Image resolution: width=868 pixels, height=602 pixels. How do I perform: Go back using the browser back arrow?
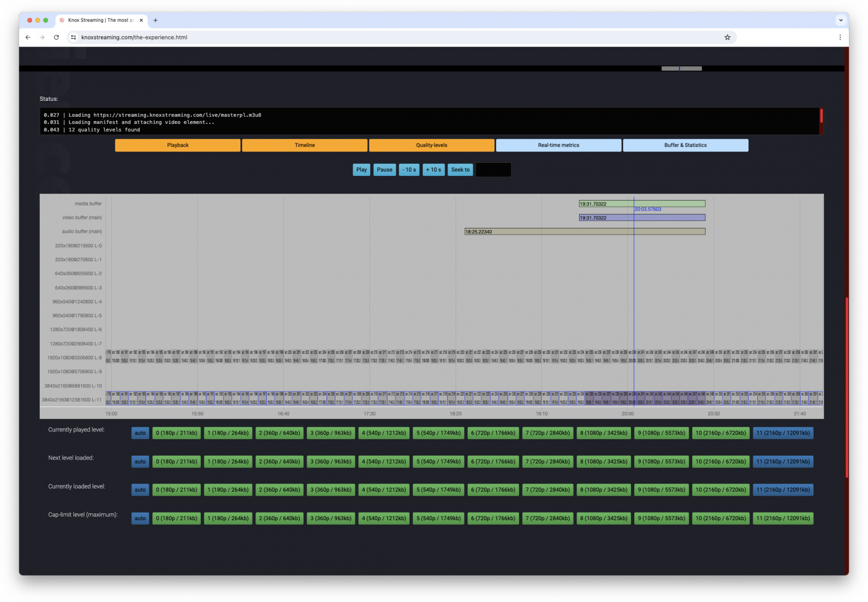tap(28, 38)
